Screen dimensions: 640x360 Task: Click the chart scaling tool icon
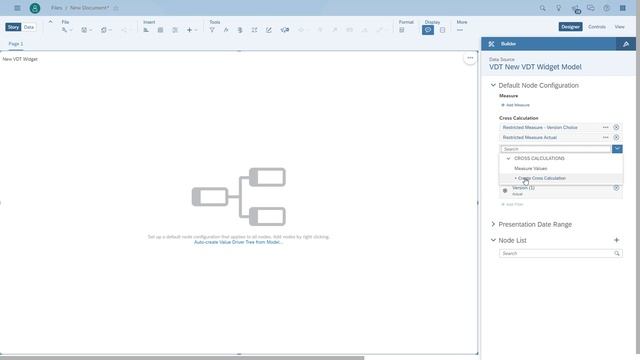click(x=254, y=30)
